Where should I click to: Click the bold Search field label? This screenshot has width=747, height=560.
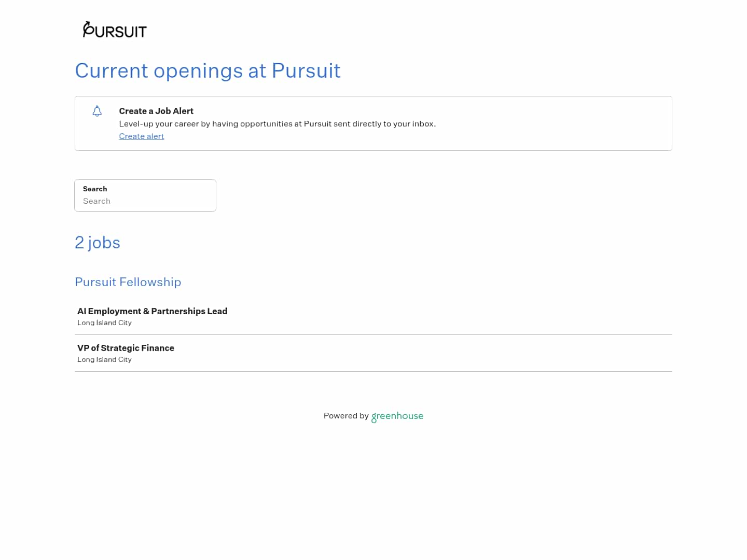click(95, 189)
